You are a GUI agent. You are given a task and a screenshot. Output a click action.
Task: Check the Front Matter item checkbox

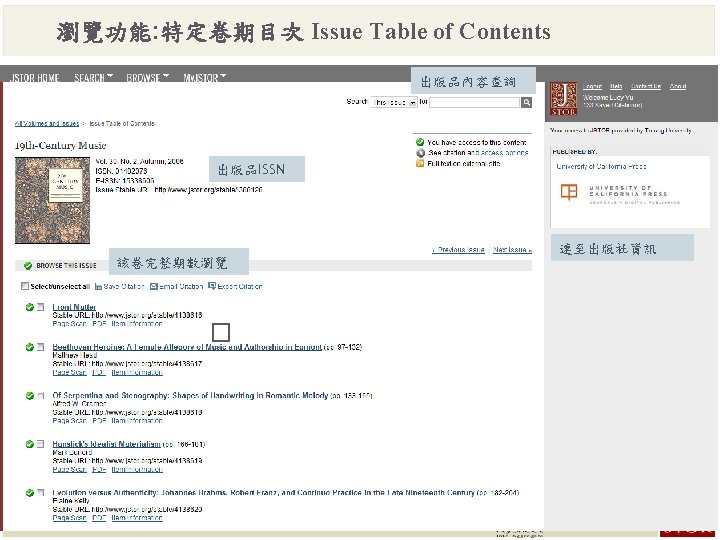click(41, 307)
